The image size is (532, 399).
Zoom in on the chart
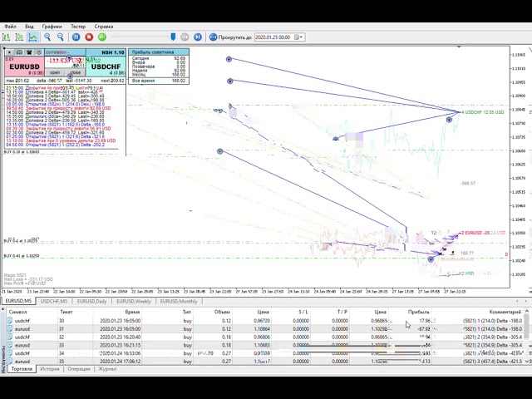(x=47, y=37)
